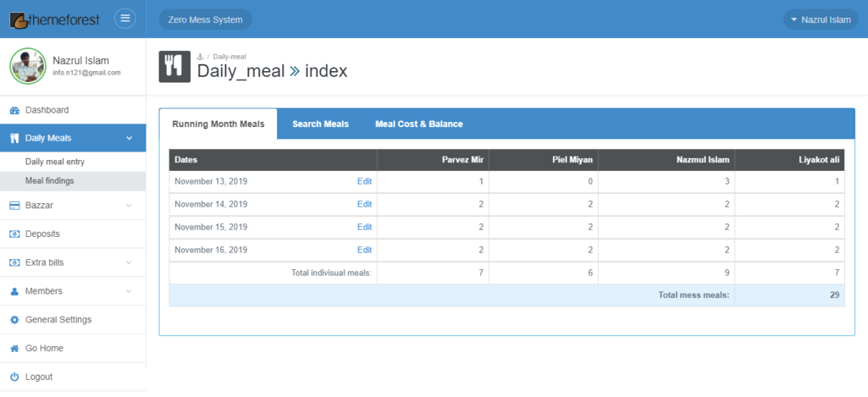Expand the Bazzar submenu chevron
Screen dimensions: 868x397
click(x=129, y=206)
